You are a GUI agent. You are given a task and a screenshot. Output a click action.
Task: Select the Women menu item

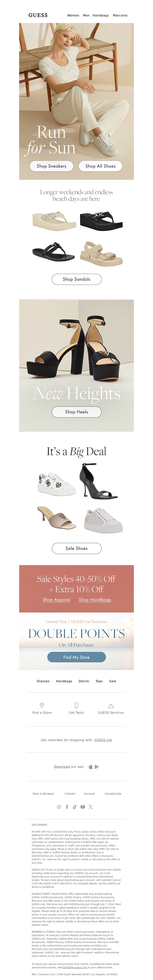pos(73,16)
